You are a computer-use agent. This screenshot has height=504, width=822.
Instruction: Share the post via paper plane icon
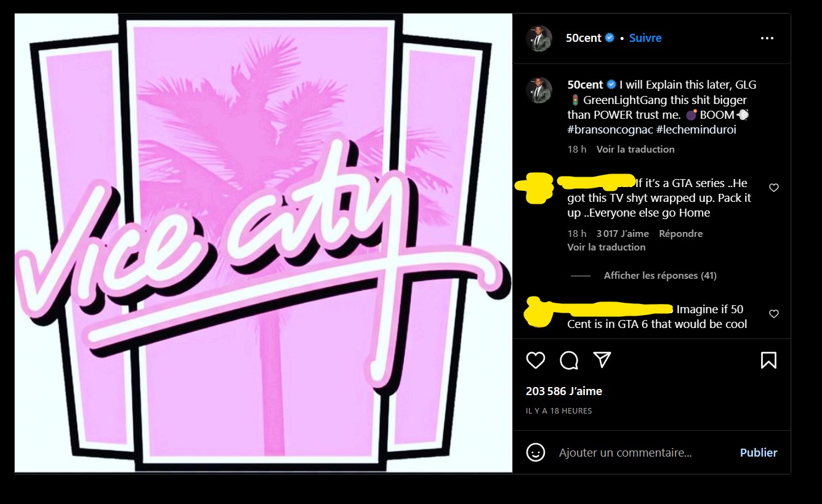pos(602,360)
